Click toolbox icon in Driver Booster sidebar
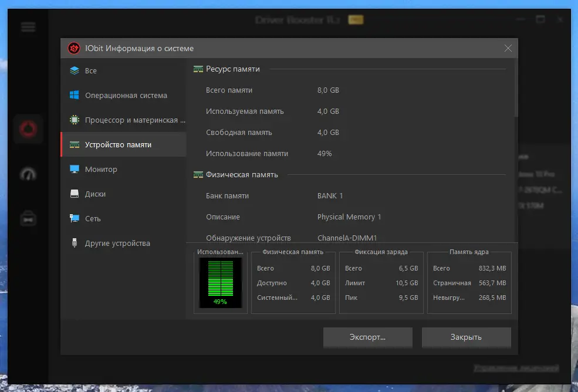 [x=28, y=219]
